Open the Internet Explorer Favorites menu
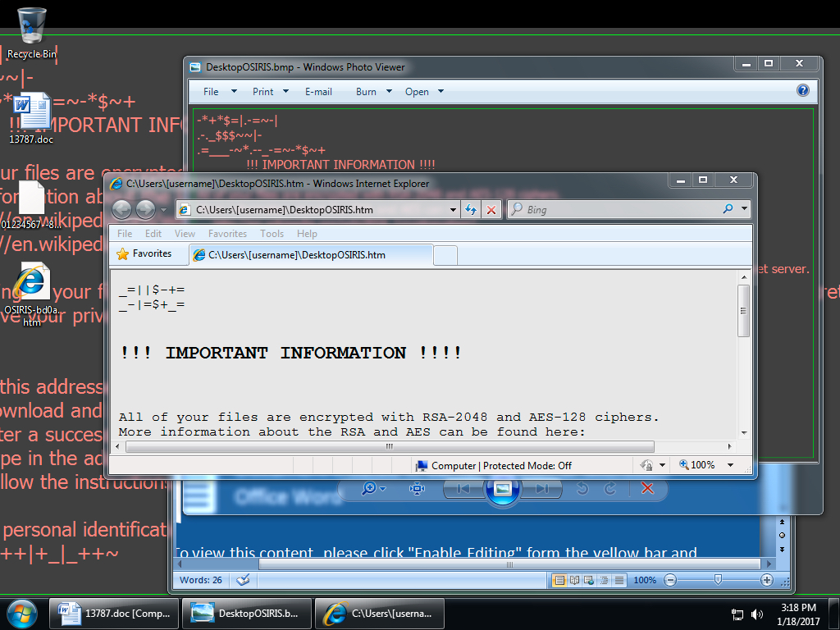Viewport: 840px width, 630px height. pos(228,234)
